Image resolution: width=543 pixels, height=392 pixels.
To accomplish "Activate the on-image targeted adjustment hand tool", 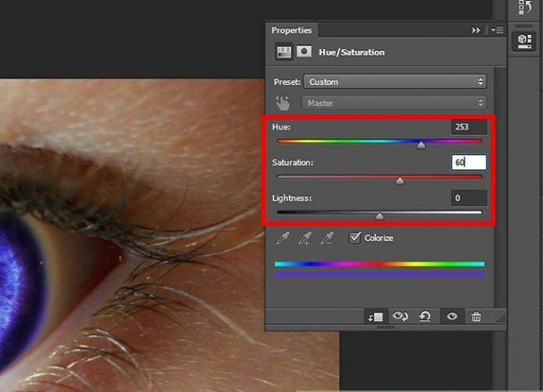I will pos(282,103).
